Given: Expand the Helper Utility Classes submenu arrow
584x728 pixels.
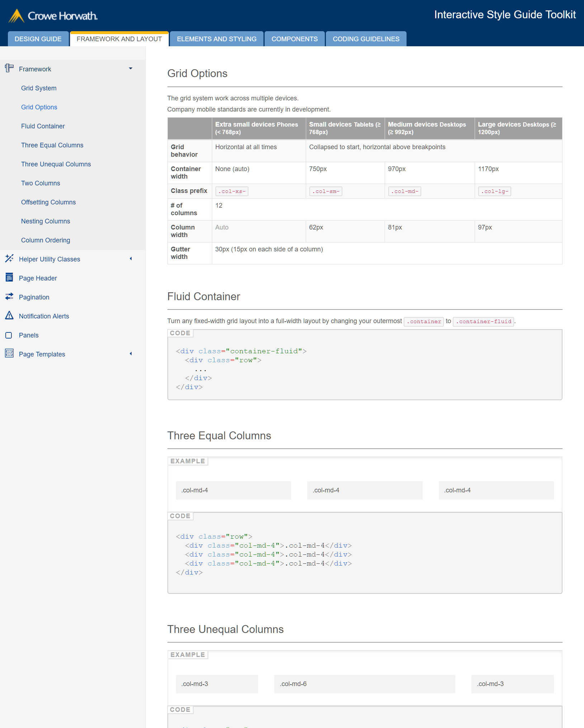Looking at the screenshot, I should click(x=130, y=259).
